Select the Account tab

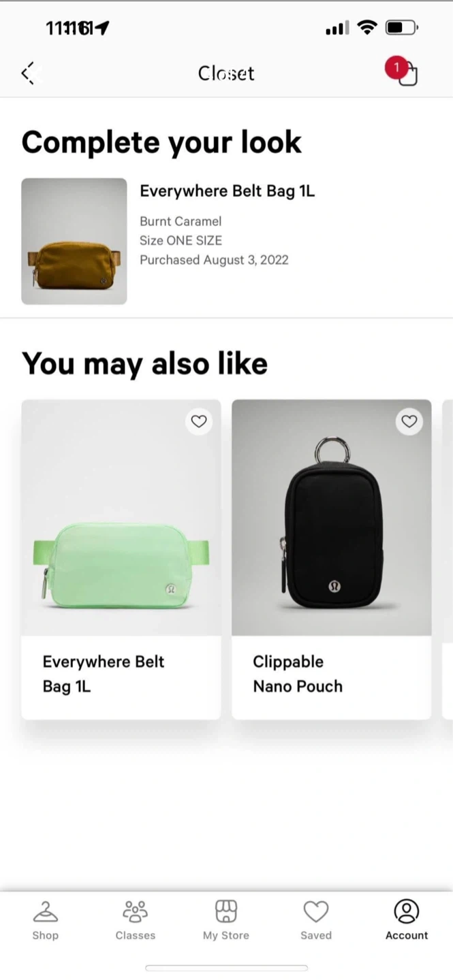[407, 919]
